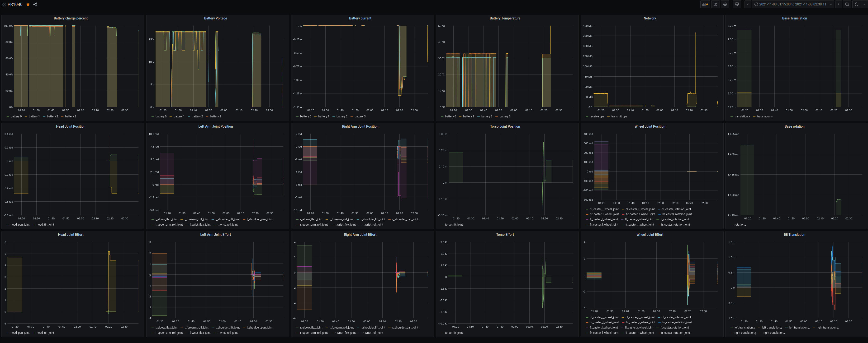Viewport: 868px width, 343px height.
Task: Click dashboards grid icon beside PR1040
Action: pos(3,4)
